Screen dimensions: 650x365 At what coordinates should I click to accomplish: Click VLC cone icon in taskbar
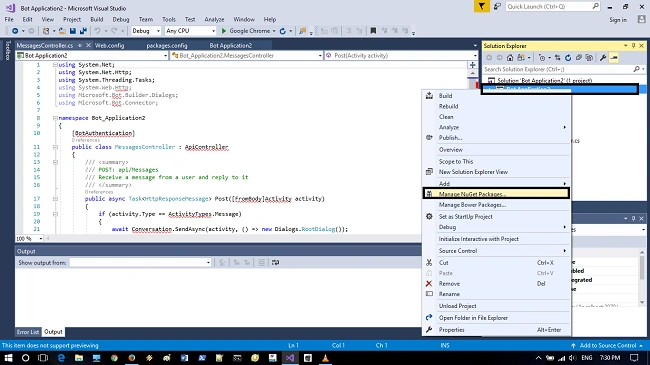point(325,358)
